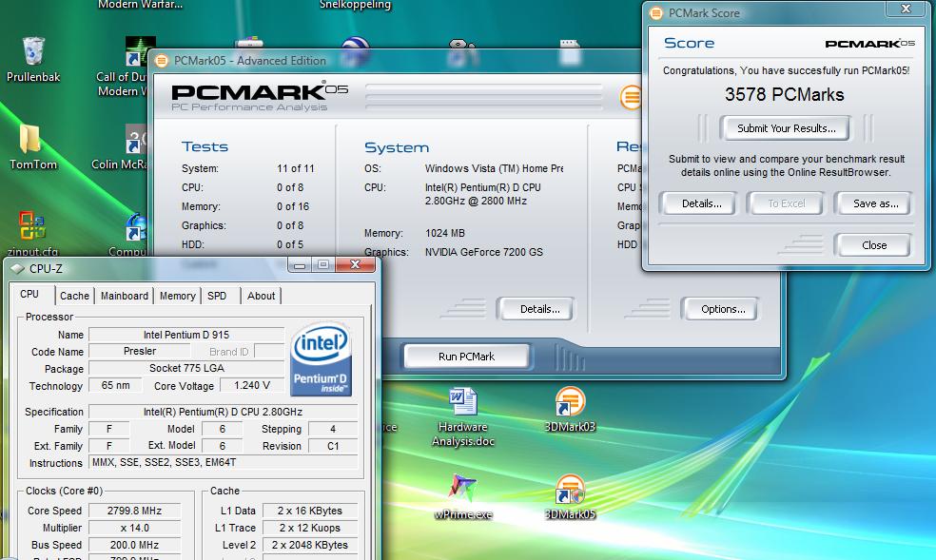Click the CPU-Z title bar icon

coord(17,269)
